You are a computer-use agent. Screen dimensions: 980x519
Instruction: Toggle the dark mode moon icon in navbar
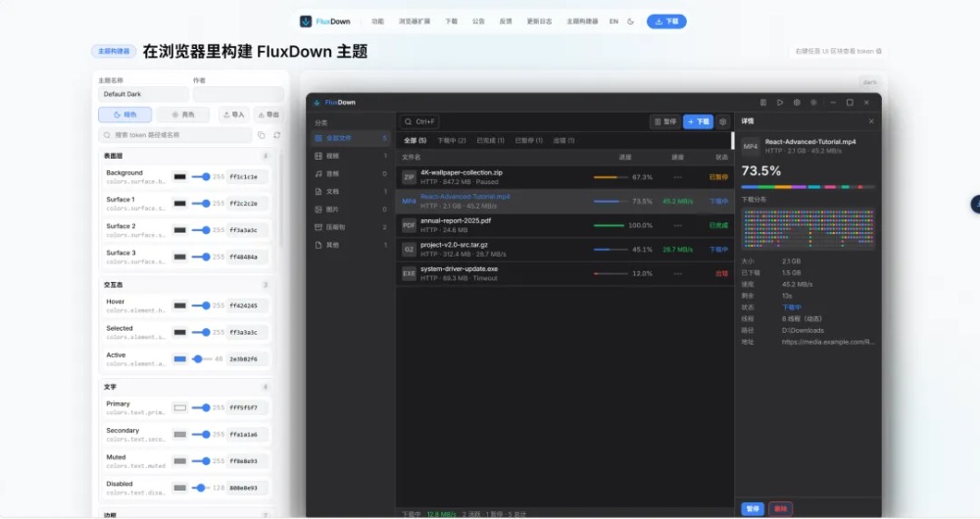[630, 21]
